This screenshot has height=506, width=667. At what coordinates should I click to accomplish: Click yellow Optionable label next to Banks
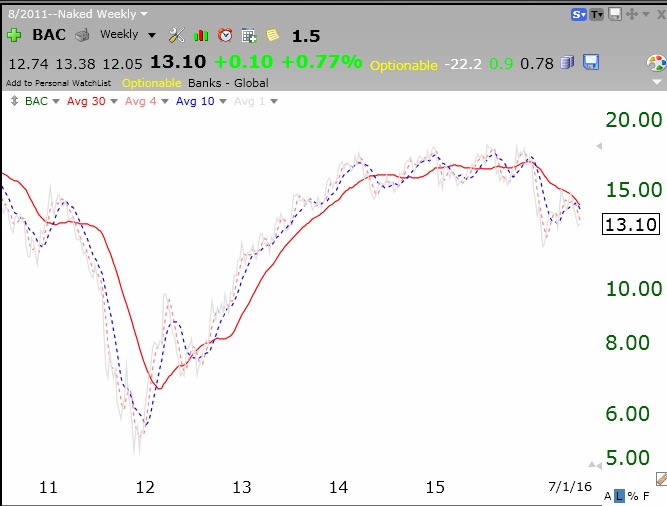click(151, 83)
